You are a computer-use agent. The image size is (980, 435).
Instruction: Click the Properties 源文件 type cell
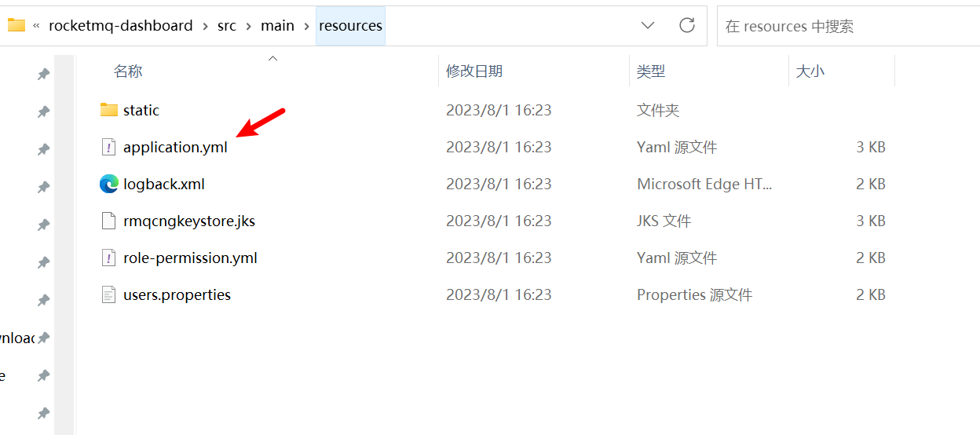pyautogui.click(x=694, y=294)
